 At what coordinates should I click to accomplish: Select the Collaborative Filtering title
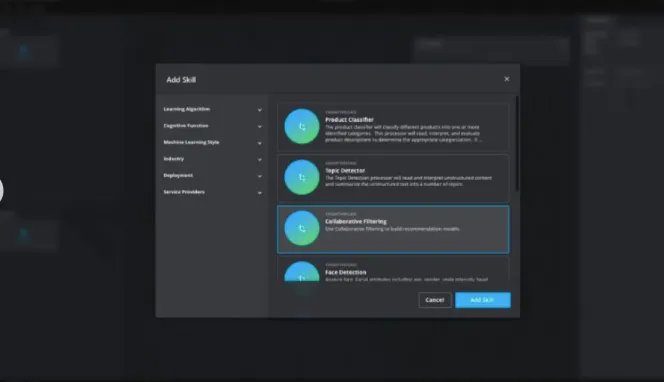click(356, 221)
